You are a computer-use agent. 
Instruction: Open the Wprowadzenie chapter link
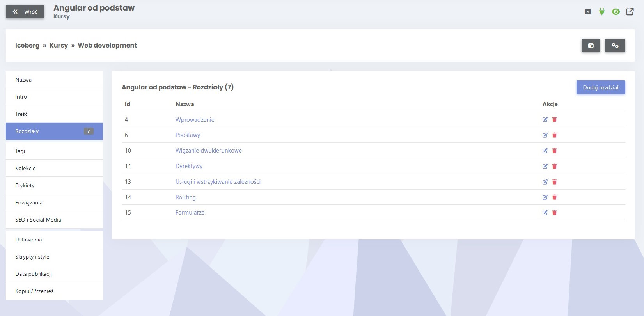point(195,120)
